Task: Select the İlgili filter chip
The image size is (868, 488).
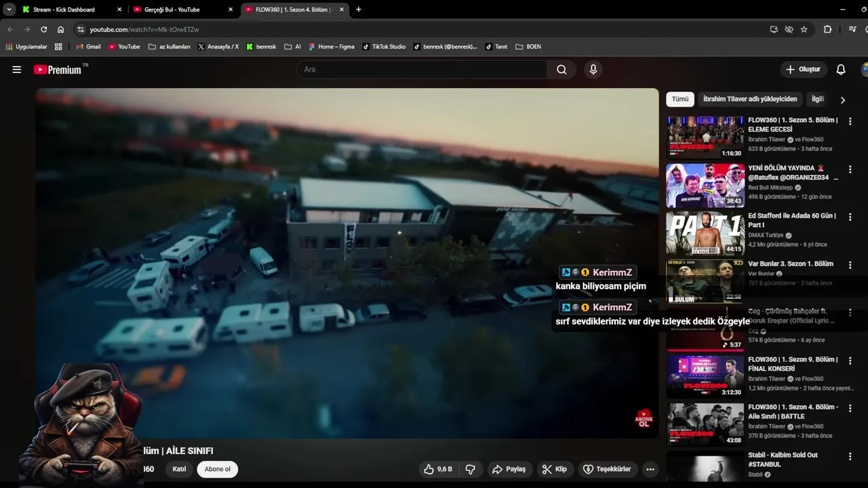Action: click(x=818, y=99)
